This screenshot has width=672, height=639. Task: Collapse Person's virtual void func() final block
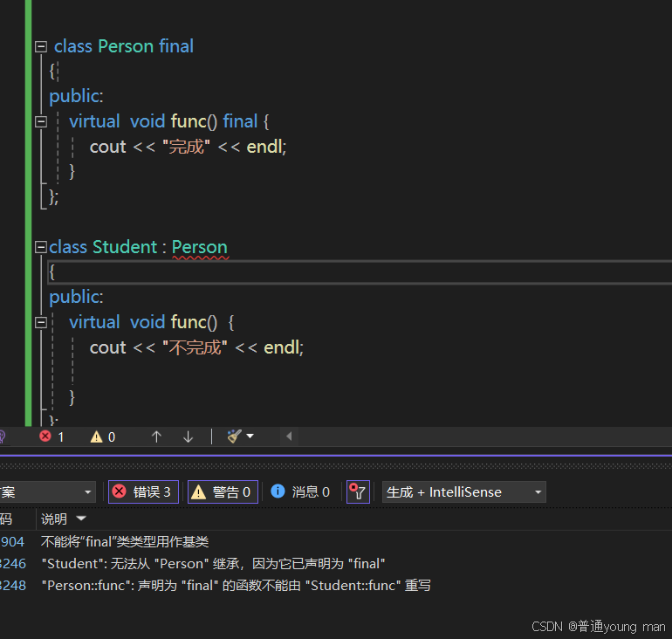click(41, 121)
